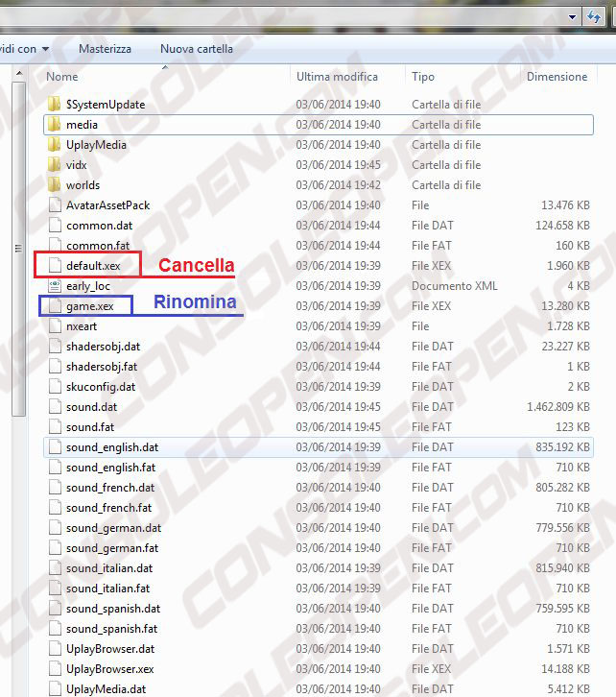Viewport: 616px width, 697px height.
Task: Click the scrollbar up arrow of navigation pane
Action: point(18,73)
